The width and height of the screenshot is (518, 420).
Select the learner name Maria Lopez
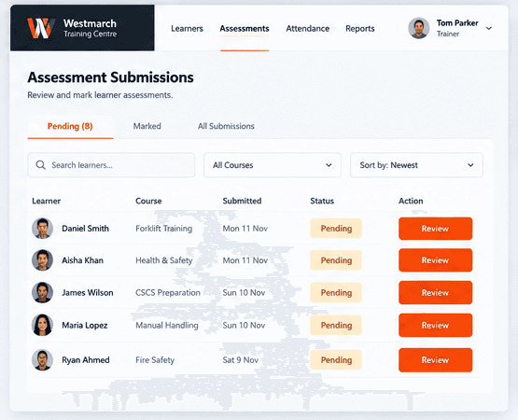point(85,326)
